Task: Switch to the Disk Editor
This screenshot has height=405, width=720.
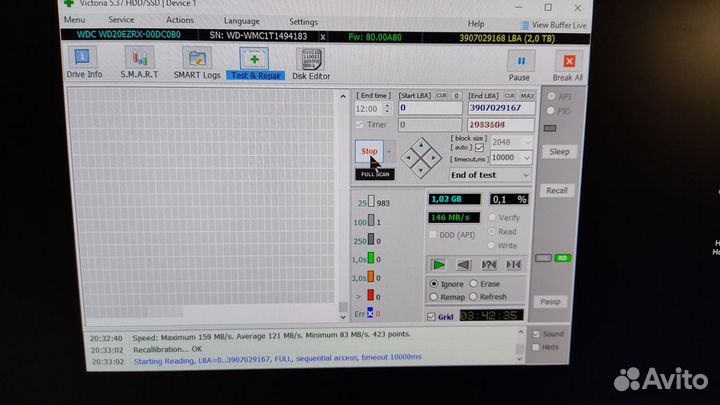Action: click(x=311, y=63)
